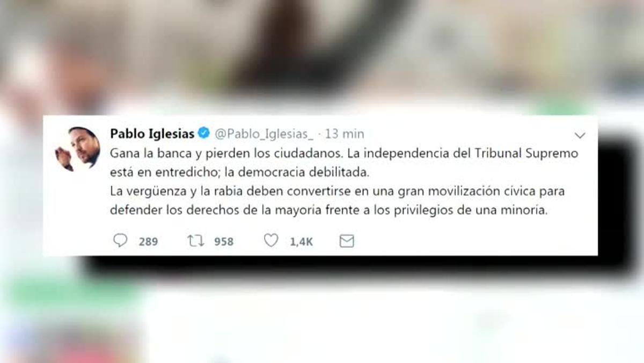Click the @Pablo_Iglesias_ handle

pos(265,134)
